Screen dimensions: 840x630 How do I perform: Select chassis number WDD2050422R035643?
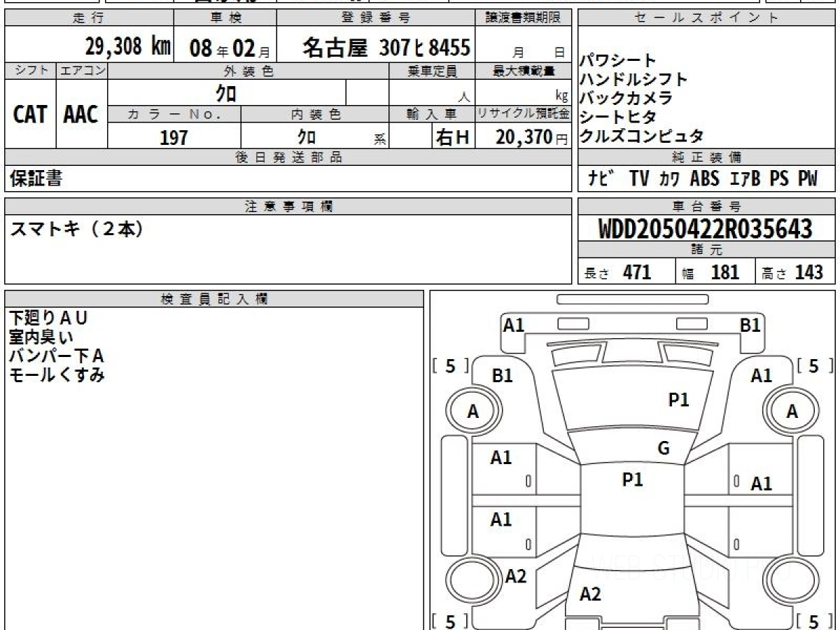point(706,229)
